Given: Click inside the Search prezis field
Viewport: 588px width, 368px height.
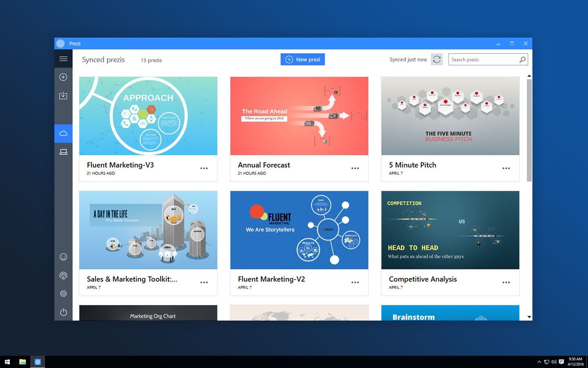Looking at the screenshot, I should click(x=482, y=59).
